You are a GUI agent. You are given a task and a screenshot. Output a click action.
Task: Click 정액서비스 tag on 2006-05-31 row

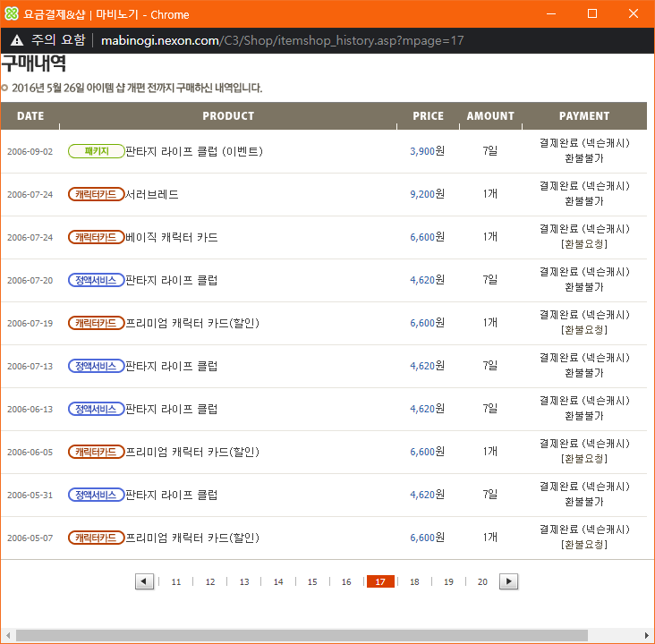coord(96,495)
